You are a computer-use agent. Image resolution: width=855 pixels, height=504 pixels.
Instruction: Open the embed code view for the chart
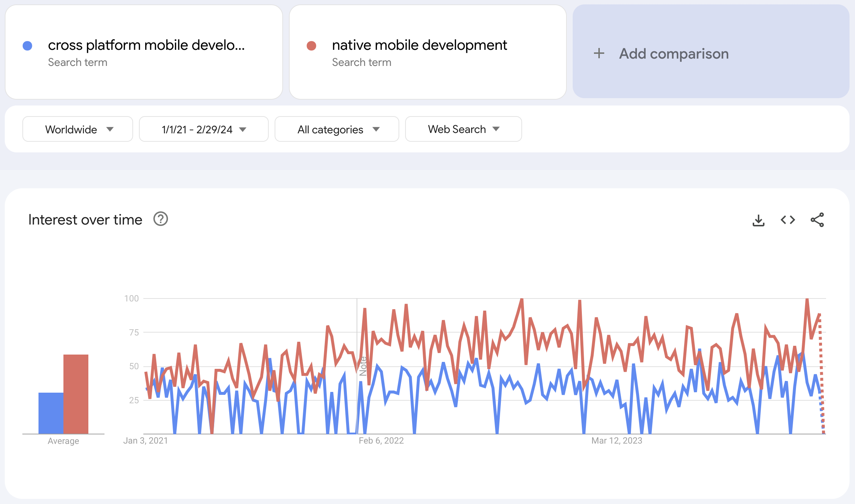click(x=787, y=220)
